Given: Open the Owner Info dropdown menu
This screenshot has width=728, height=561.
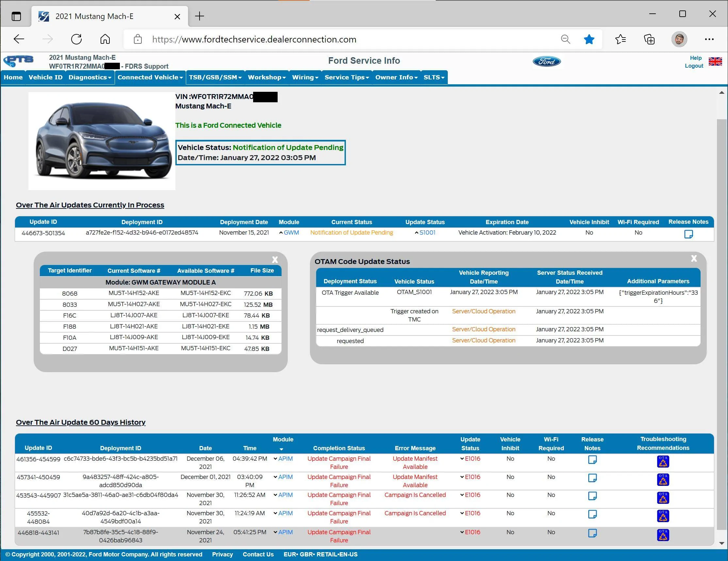Looking at the screenshot, I should pos(396,77).
